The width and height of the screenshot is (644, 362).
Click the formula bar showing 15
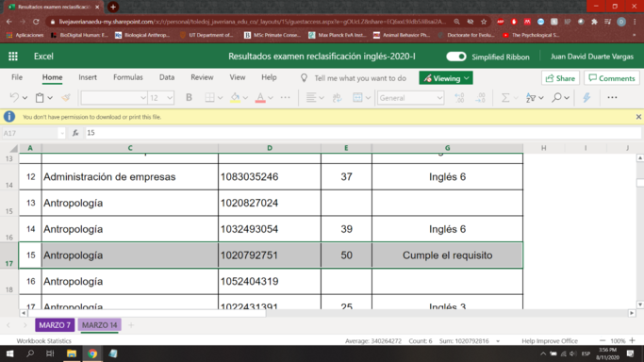(363, 133)
